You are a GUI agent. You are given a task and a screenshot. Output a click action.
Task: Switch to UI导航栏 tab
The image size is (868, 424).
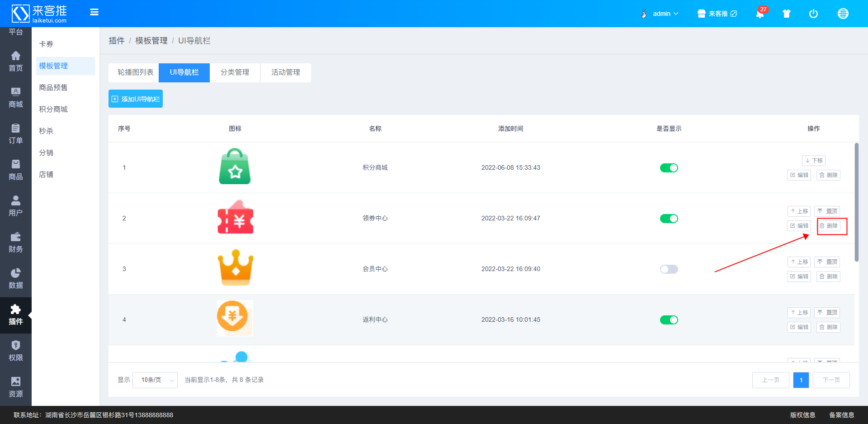(184, 72)
